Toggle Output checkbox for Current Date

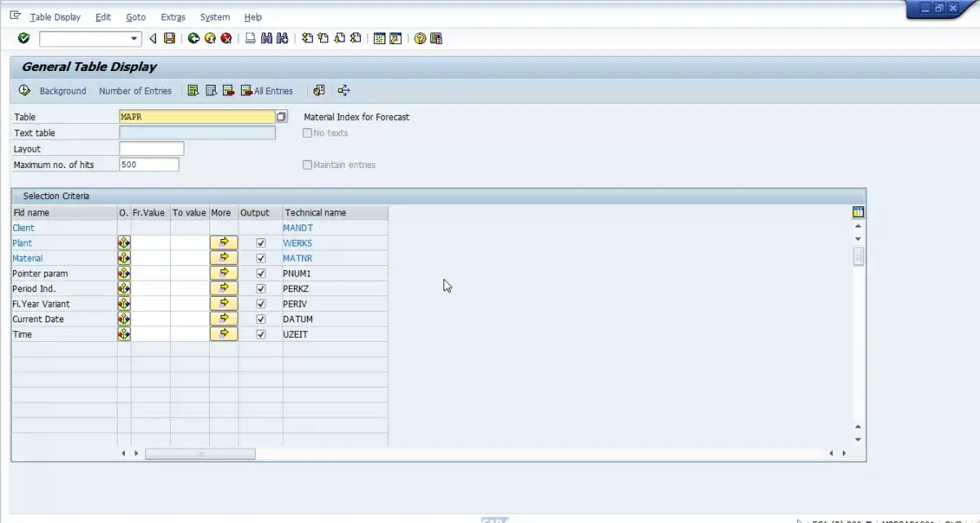(x=261, y=319)
